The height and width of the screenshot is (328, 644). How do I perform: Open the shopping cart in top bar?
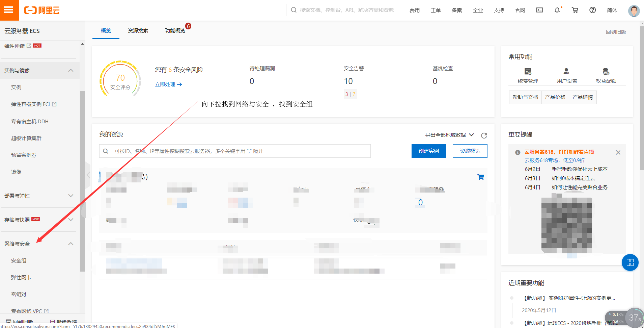click(x=575, y=10)
